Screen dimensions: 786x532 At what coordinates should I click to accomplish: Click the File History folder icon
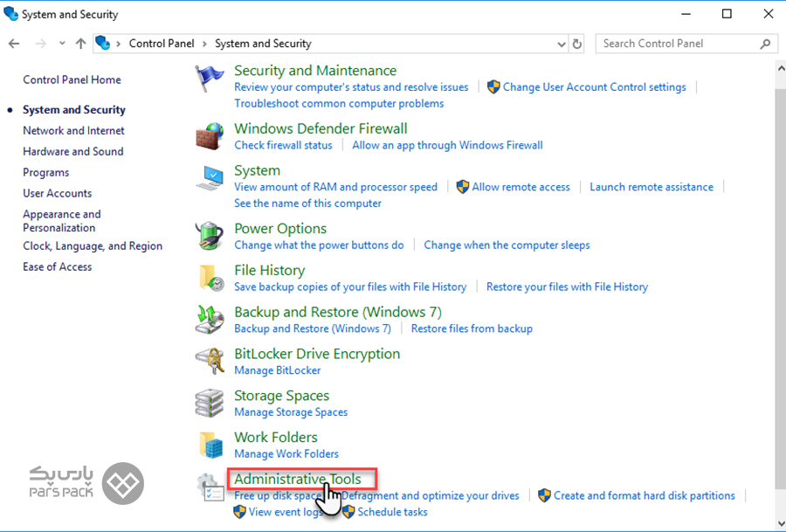pyautogui.click(x=211, y=278)
